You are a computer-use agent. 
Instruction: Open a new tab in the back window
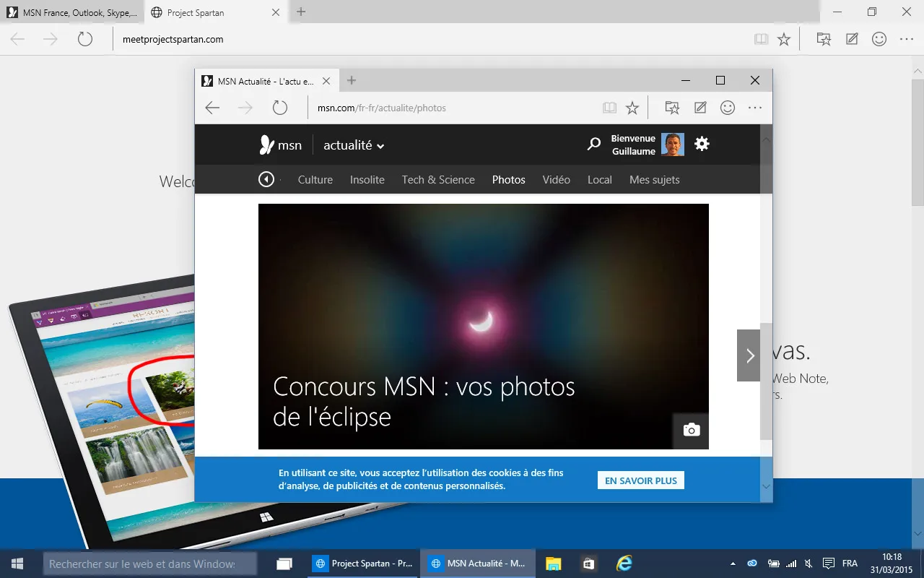point(301,12)
